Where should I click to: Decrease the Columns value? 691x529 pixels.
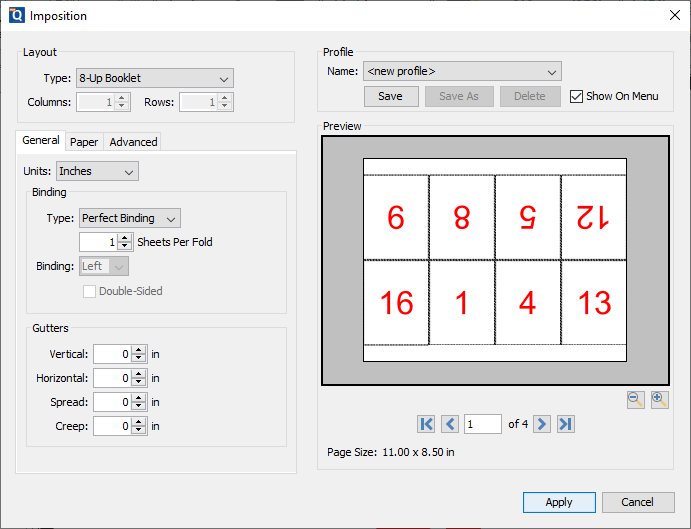122,106
